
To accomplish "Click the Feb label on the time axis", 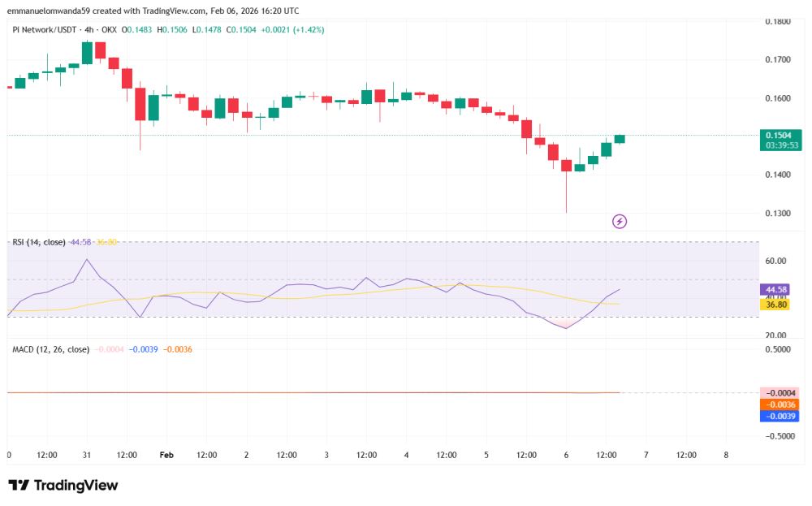I will [x=166, y=455].
